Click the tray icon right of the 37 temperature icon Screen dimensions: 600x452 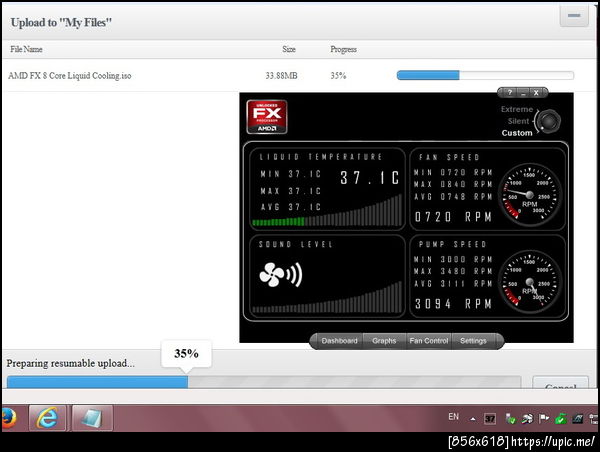510,419
